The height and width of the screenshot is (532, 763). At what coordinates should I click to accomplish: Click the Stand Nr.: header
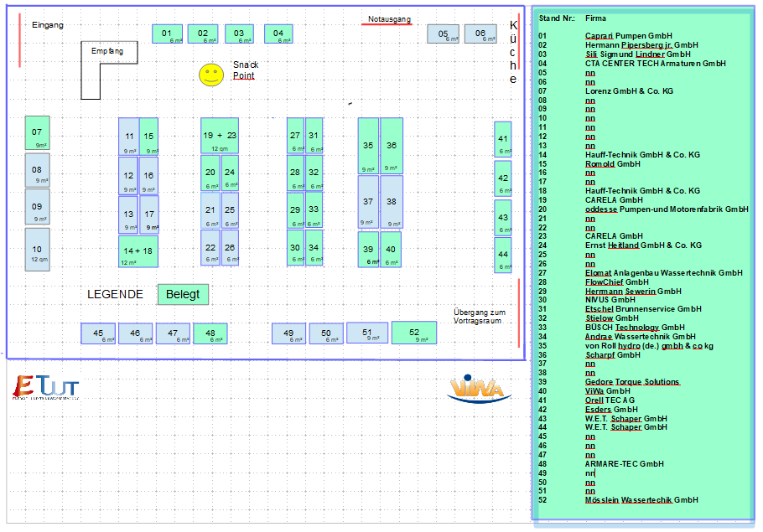point(557,18)
